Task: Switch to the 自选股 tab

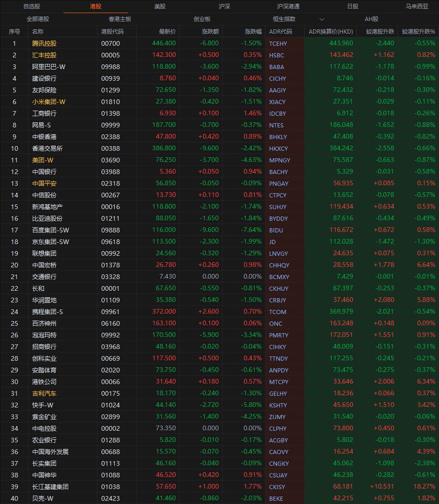Action: (x=32, y=7)
